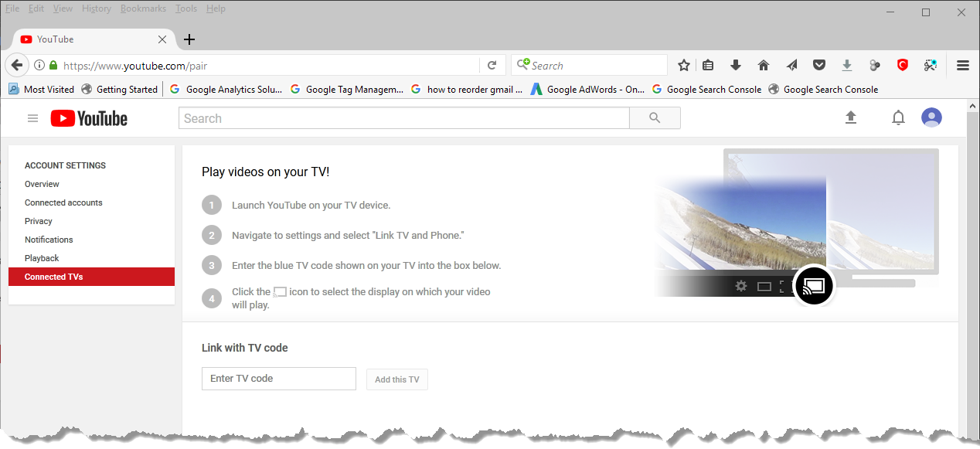Focus the Enter TV code field
Image resolution: width=980 pixels, height=449 pixels.
tap(278, 379)
